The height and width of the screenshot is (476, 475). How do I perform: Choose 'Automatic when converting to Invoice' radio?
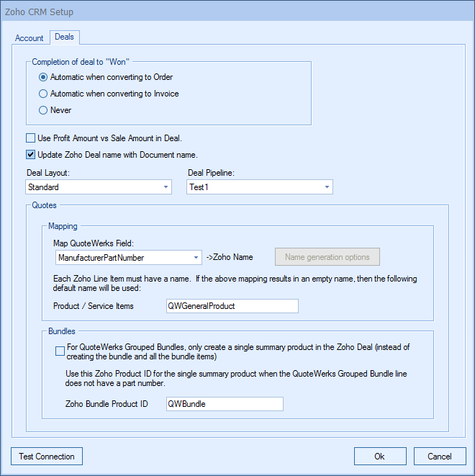[44, 94]
